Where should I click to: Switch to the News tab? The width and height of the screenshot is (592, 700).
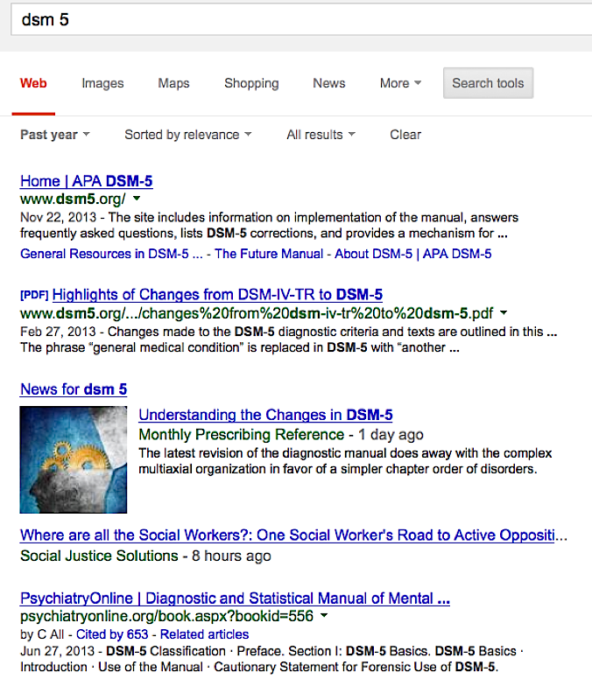(329, 83)
